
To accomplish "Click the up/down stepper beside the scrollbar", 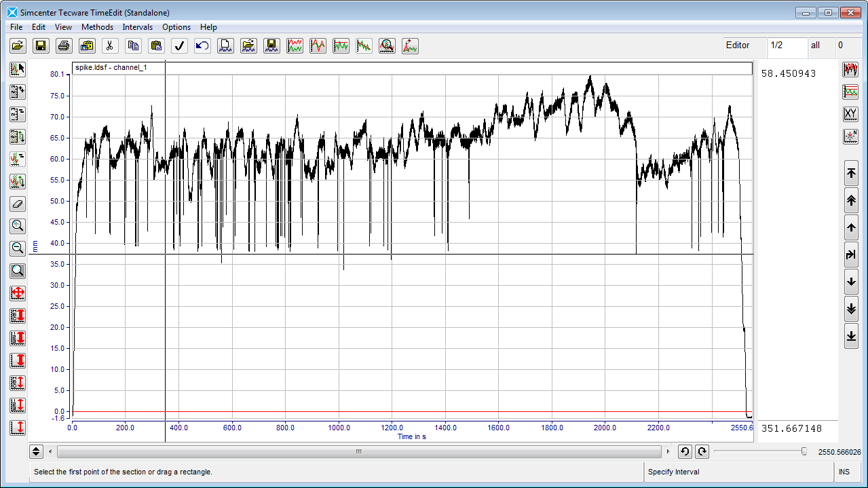I will (x=37, y=451).
